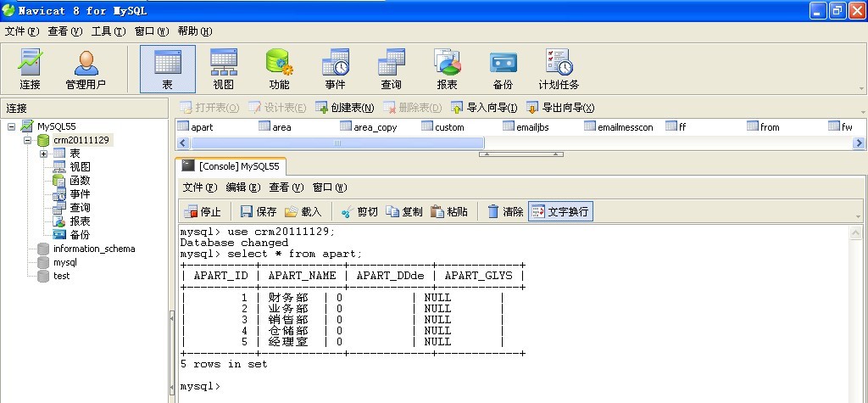Image resolution: width=868 pixels, height=403 pixels.
Task: Switch to the [Console] MySQL55 tab
Action: (x=231, y=166)
